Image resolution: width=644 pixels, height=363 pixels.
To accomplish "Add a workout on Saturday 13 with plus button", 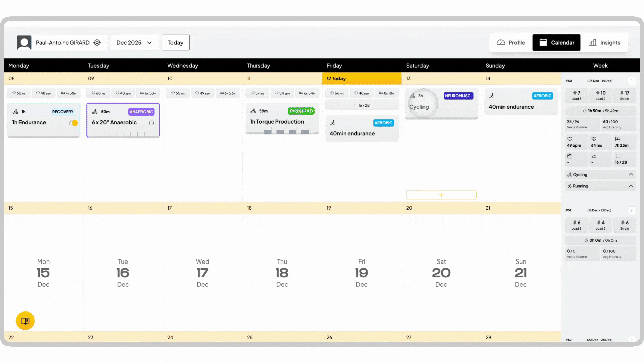I will click(x=441, y=195).
